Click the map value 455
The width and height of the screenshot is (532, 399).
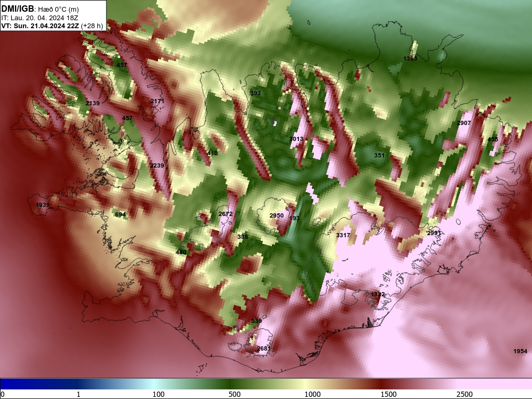pos(493,139)
